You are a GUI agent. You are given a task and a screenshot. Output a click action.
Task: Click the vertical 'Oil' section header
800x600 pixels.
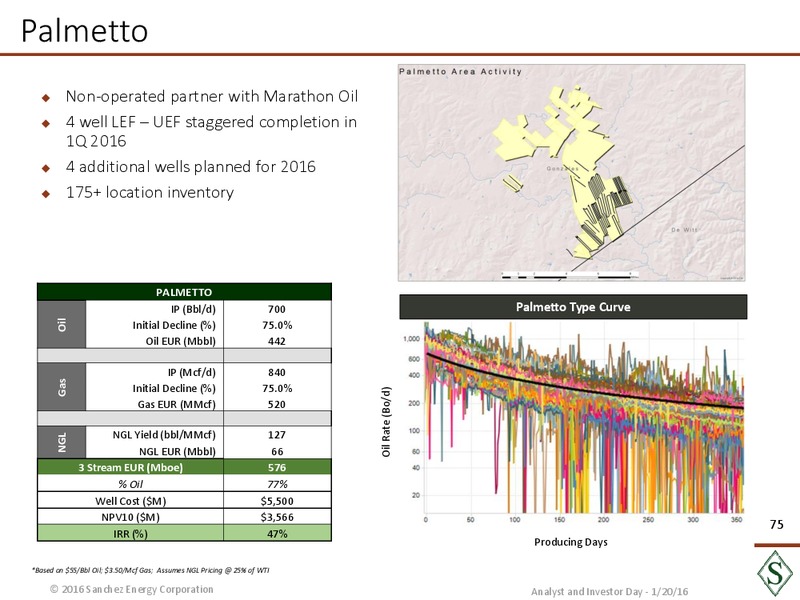pos(61,324)
